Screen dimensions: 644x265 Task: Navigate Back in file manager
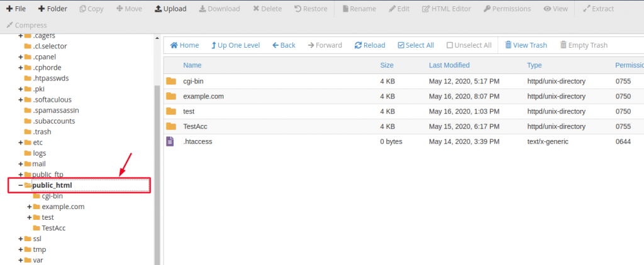(x=284, y=45)
